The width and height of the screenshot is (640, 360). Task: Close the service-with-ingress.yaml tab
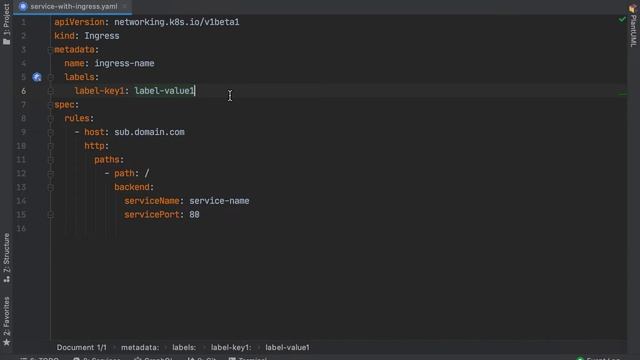(124, 7)
